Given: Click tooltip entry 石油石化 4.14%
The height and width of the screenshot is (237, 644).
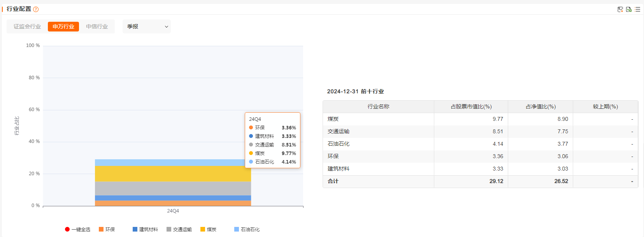Looking at the screenshot, I should [x=272, y=162].
